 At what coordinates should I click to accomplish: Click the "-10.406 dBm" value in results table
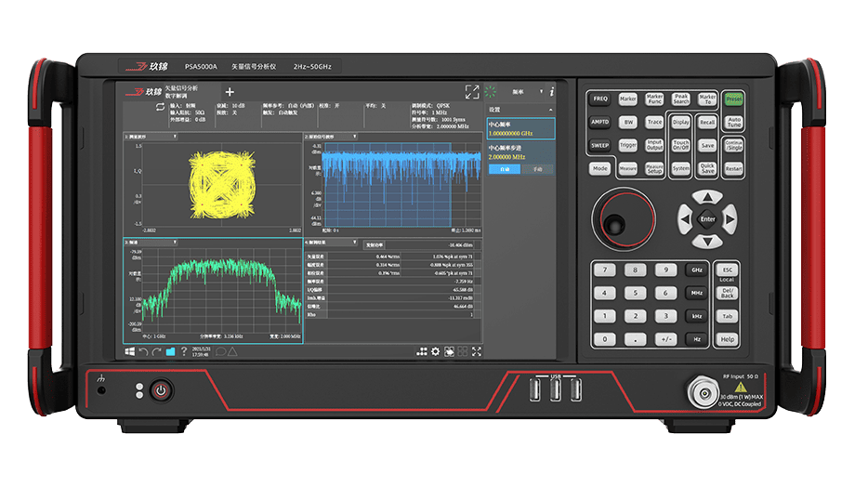461,245
